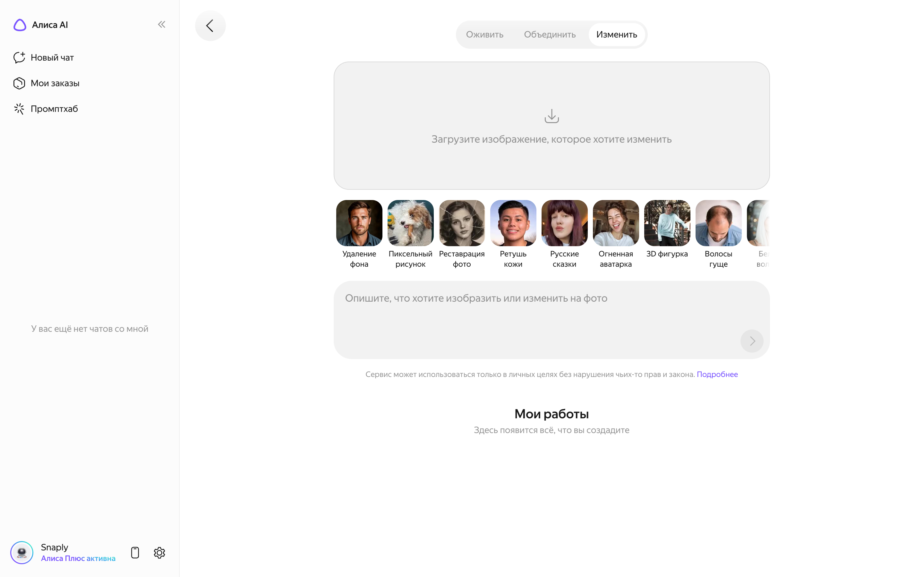924x577 pixels.
Task: Click the send arrow button
Action: click(x=751, y=341)
